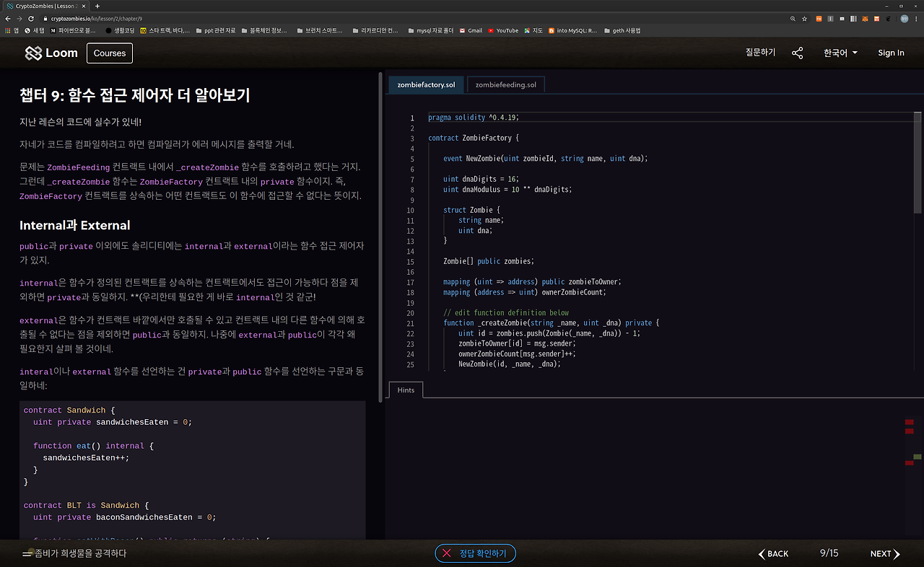924x567 pixels.
Task: Click the Sign In link
Action: tap(891, 53)
